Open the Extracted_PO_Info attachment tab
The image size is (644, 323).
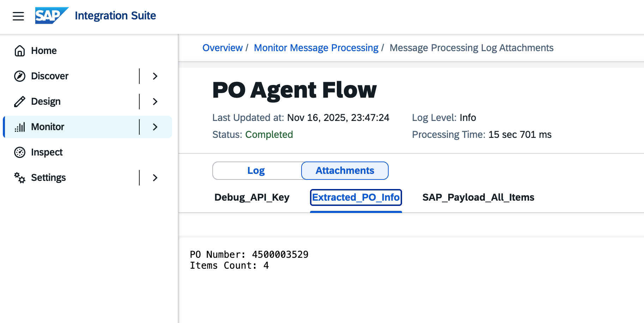click(356, 197)
